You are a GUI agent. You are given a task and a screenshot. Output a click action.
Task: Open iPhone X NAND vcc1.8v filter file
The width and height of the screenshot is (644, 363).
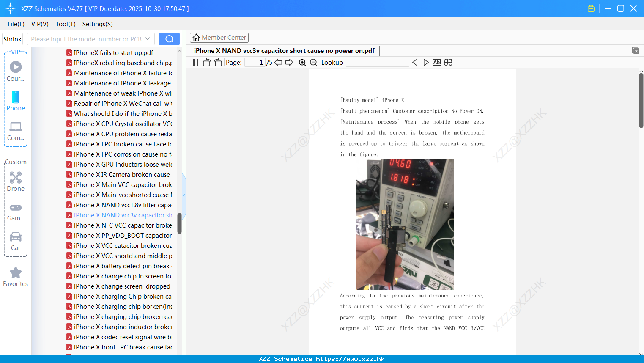point(119,205)
